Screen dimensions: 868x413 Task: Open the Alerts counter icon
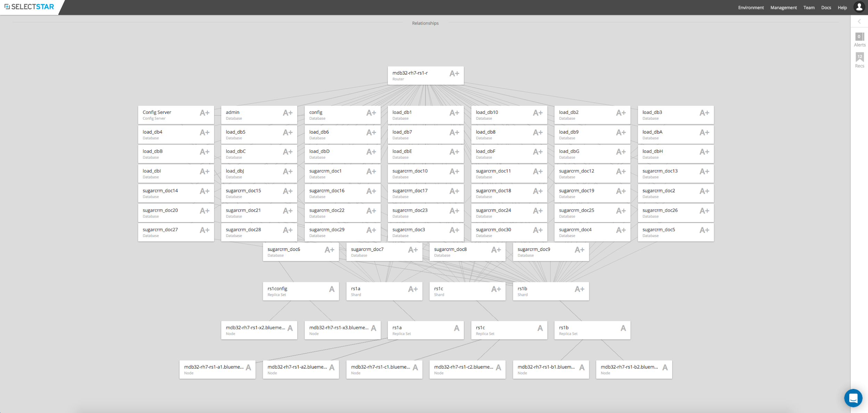(859, 37)
